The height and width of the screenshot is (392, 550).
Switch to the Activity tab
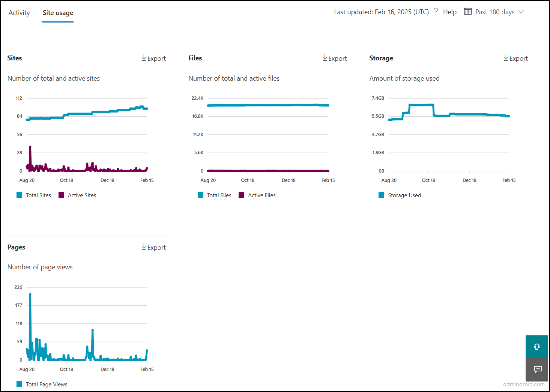[19, 12]
